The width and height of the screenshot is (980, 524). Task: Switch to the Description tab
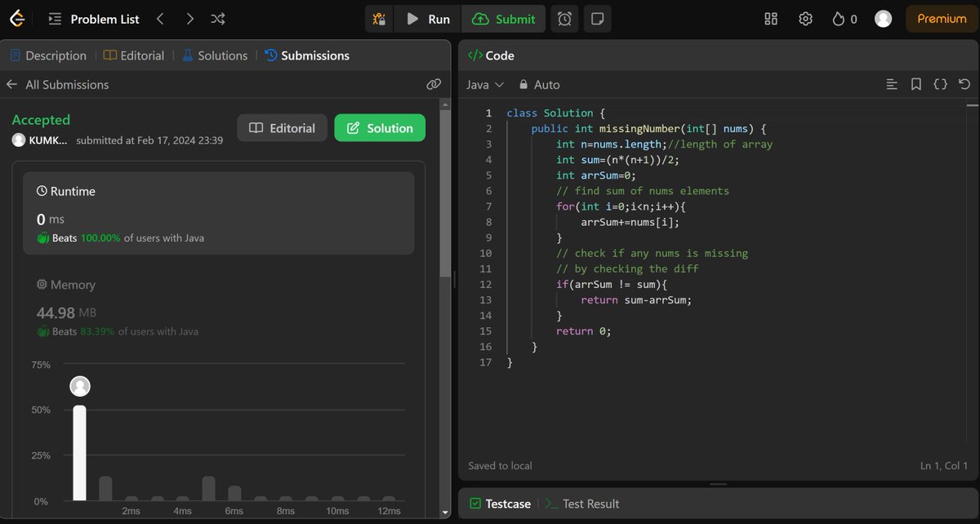(x=48, y=56)
